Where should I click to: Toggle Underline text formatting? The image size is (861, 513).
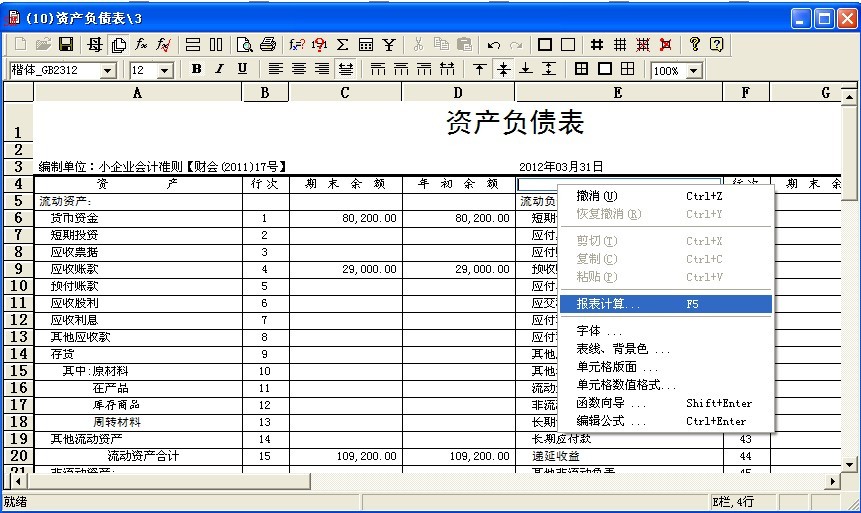[242, 69]
